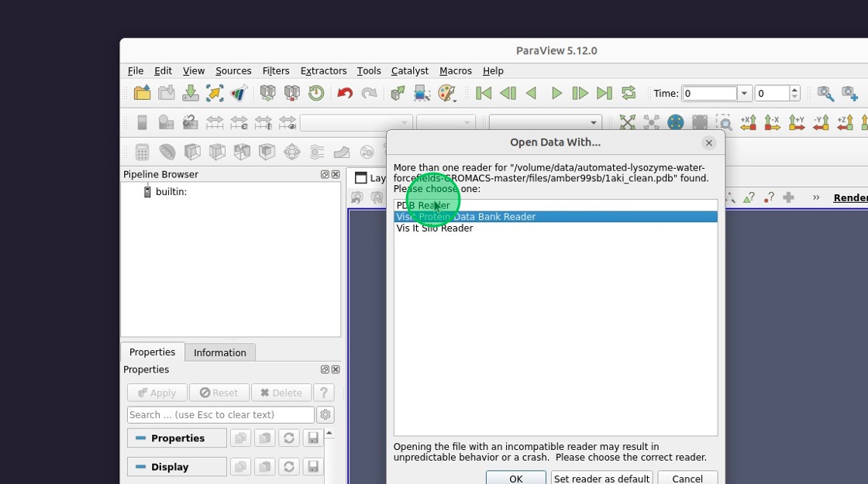Click the Warp By Vector icon

click(x=342, y=152)
